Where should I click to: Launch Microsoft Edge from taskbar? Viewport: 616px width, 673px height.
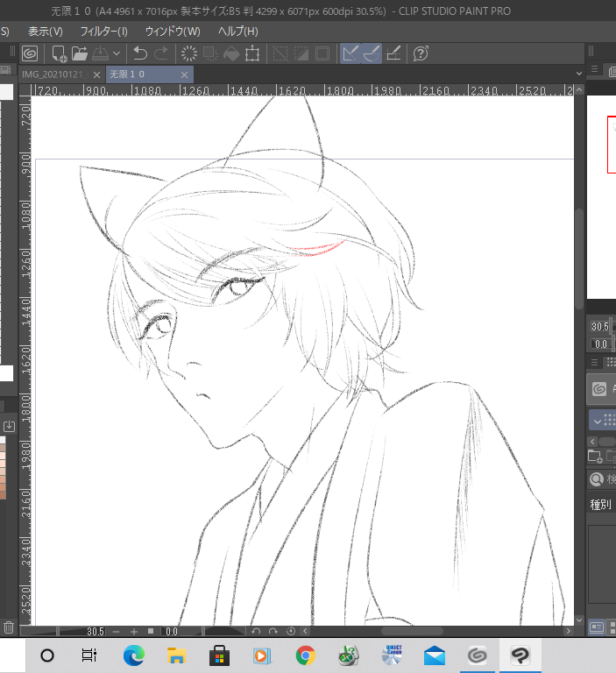coord(133,655)
